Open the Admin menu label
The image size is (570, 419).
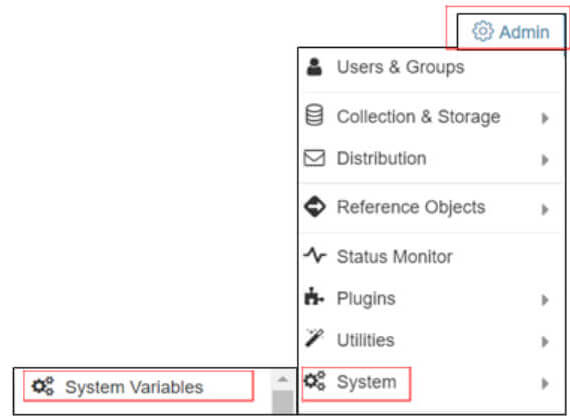click(x=524, y=32)
